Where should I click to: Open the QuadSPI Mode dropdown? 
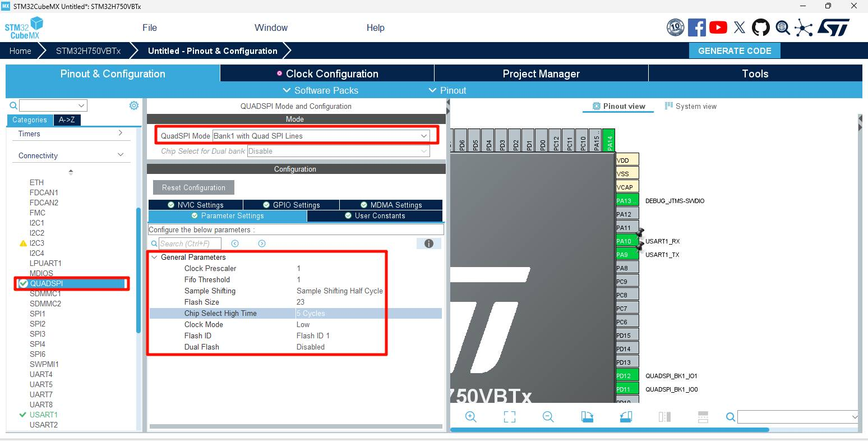click(x=321, y=136)
